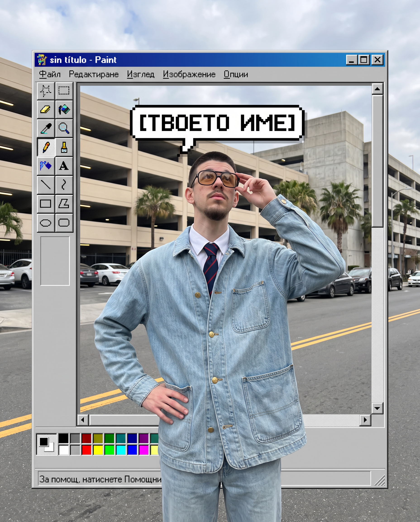Select the Free-Form Select star tool
Viewport: 420px width, 522px height.
coord(46,91)
